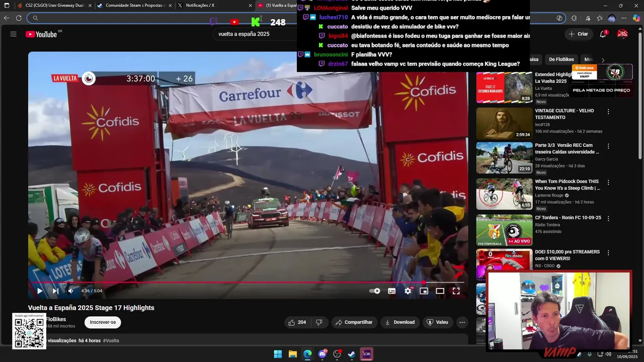Click the Criar button
Screen dimensions: 644x362
click(x=579, y=34)
